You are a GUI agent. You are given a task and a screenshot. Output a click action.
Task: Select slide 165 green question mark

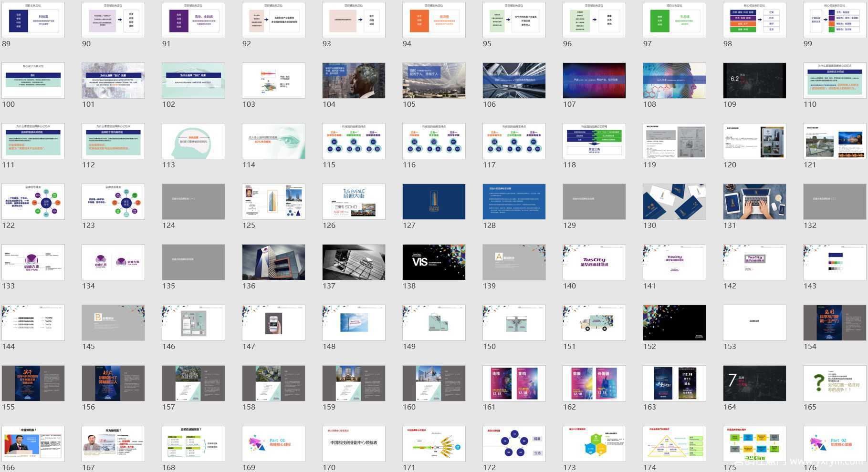[x=835, y=383]
